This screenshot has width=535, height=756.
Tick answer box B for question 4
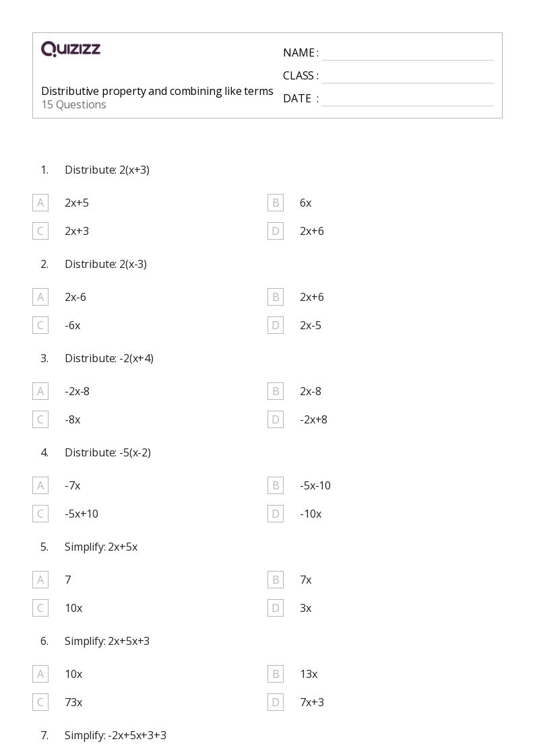pos(276,485)
